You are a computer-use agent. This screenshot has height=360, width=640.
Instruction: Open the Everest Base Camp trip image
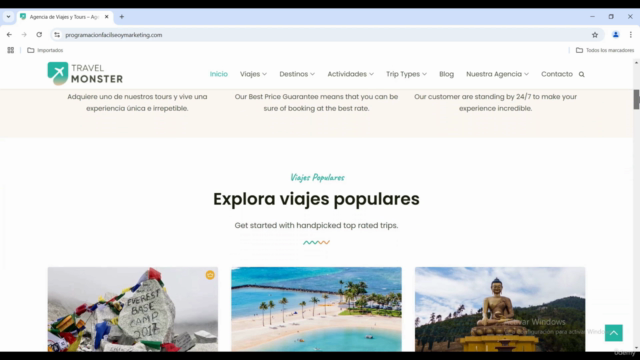(133, 309)
